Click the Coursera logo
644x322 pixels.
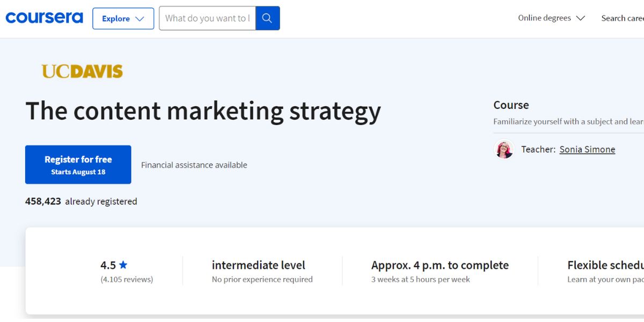[44, 18]
